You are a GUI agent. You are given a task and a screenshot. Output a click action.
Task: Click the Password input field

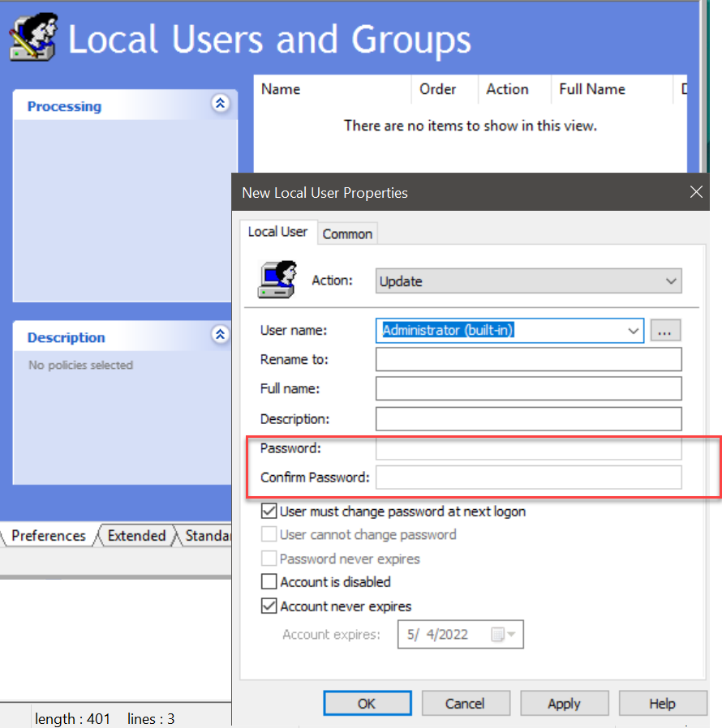point(528,448)
